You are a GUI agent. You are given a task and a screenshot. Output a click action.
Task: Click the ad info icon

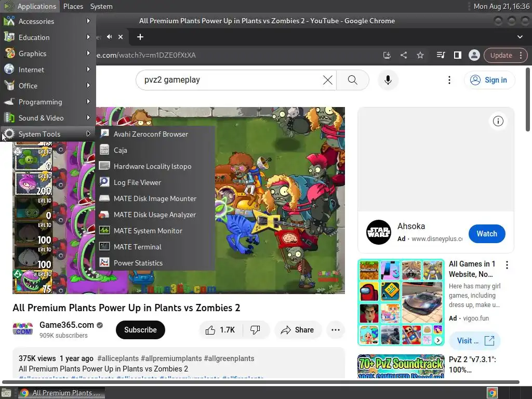pyautogui.click(x=498, y=121)
